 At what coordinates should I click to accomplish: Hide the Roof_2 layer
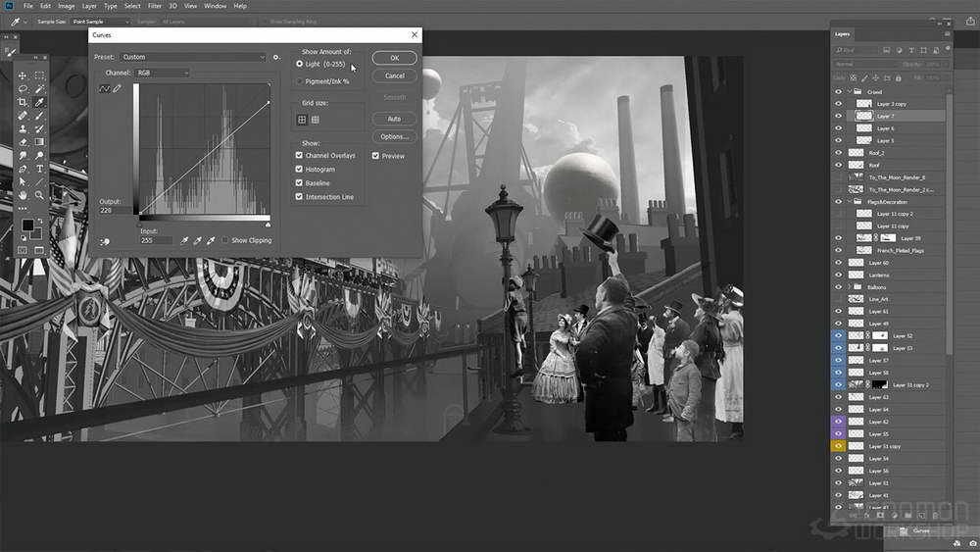coord(838,153)
